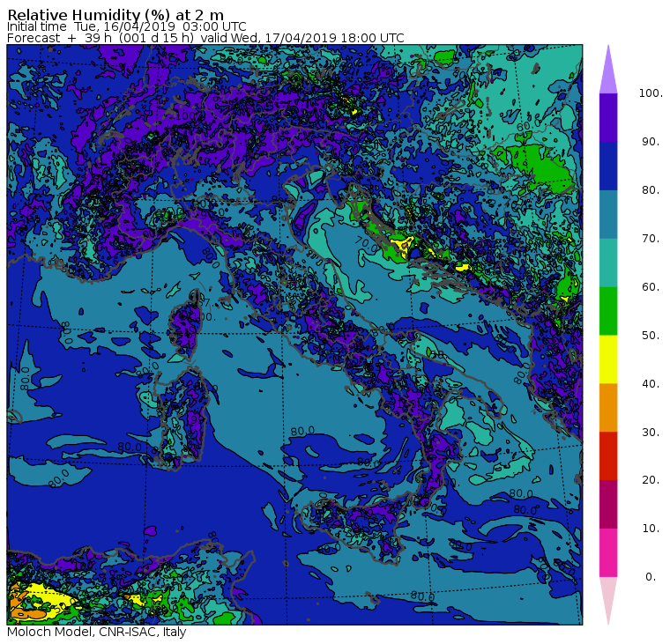Image resolution: width=670 pixels, height=644 pixels.
Task: Click the '0.' legend label
Action: [651, 577]
